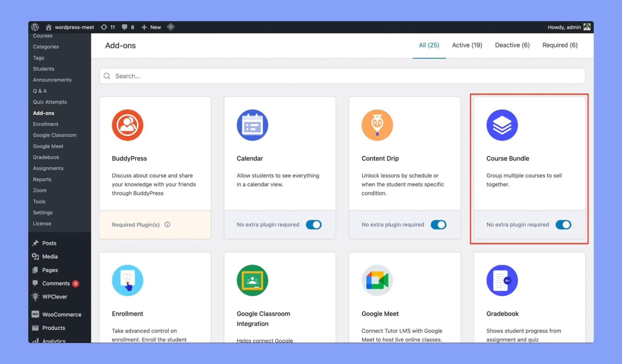This screenshot has width=622, height=364.
Task: Click the Content Drip add-on icon
Action: 377,125
